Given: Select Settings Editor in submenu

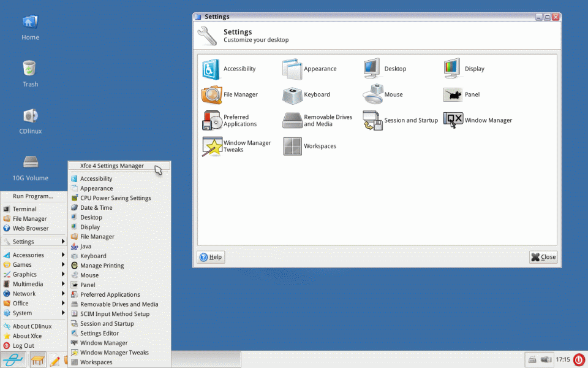Looking at the screenshot, I should [119, 334].
